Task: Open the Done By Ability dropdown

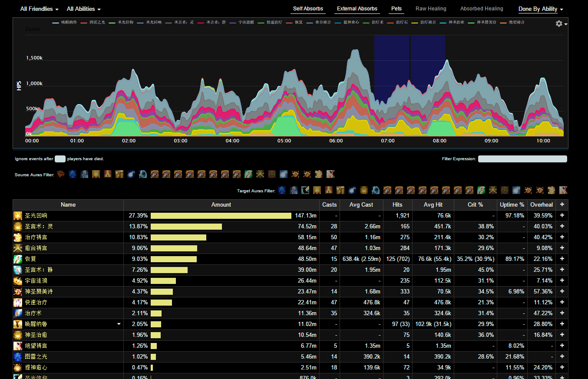Action: (541, 9)
